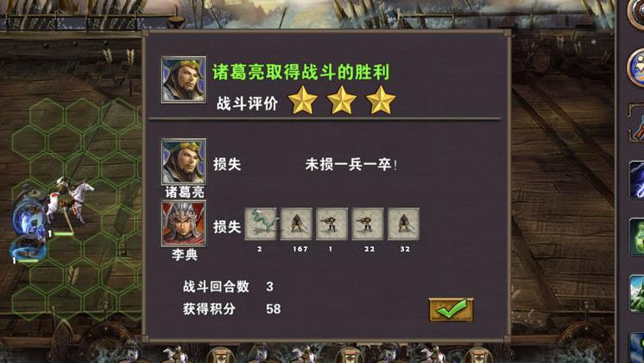Screen dimensions: 644x363
Task: Open Zhuge Liang portrait beside victory title
Action: pyautogui.click(x=184, y=80)
